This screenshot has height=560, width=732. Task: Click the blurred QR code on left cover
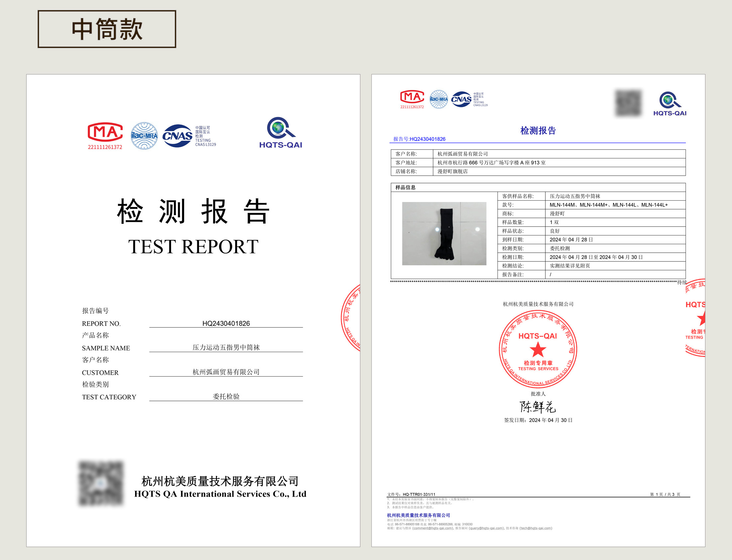[101, 483]
